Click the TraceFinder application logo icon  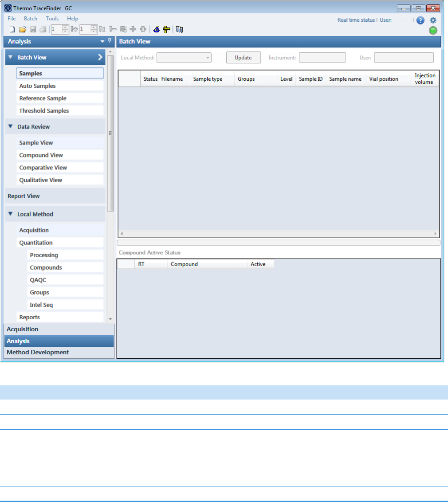pos(8,8)
